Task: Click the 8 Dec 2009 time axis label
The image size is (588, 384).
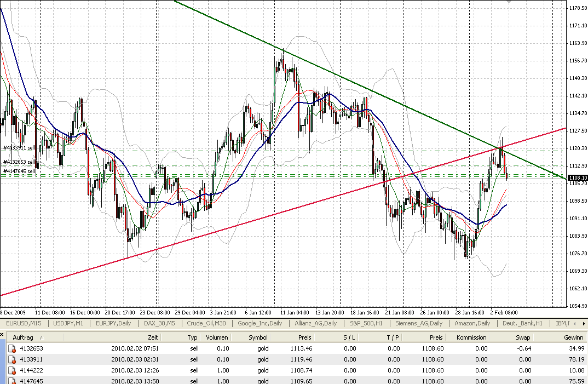Action: [x=13, y=312]
